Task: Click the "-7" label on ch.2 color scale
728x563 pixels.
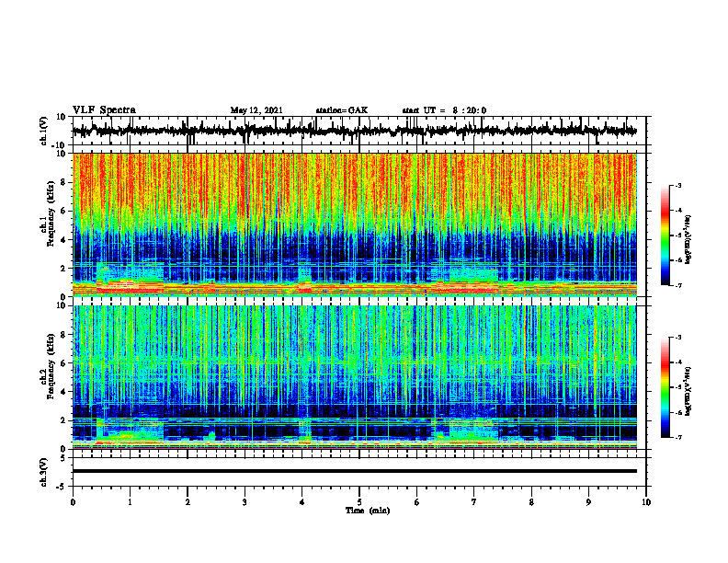Action: pos(678,437)
